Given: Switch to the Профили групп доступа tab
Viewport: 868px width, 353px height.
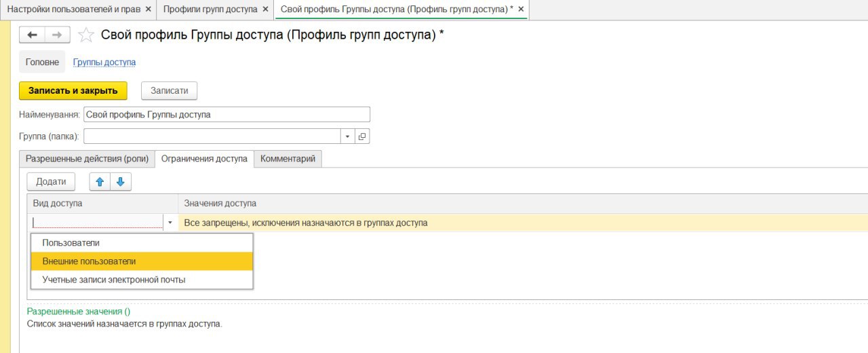Looking at the screenshot, I should point(216,10).
